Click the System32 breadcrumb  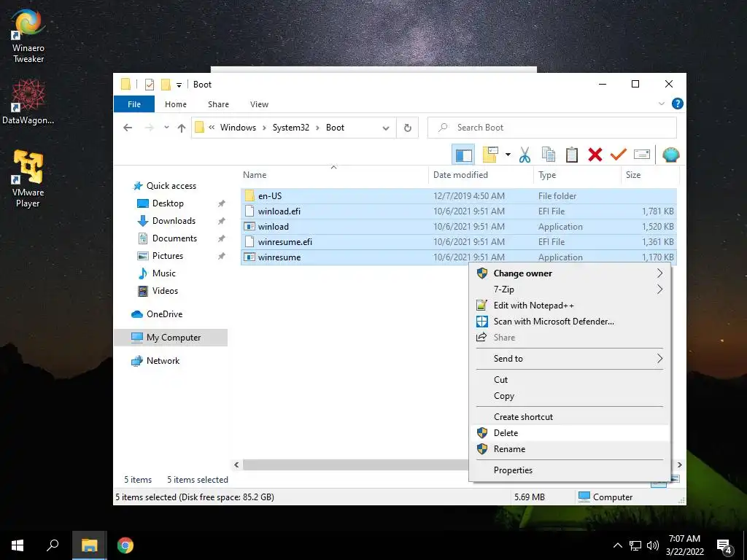[x=290, y=128]
